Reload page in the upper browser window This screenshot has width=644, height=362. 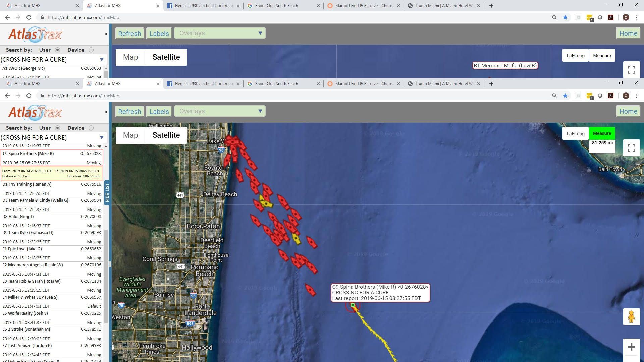[29, 17]
